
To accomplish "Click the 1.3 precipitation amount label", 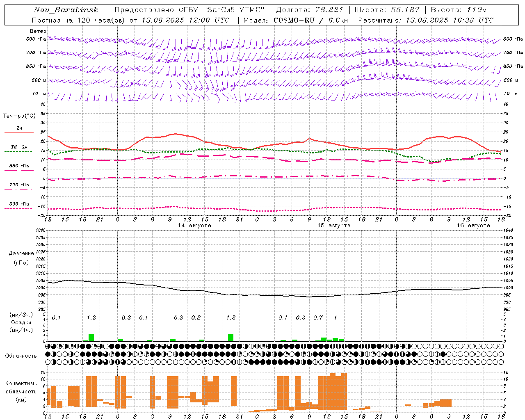I will coord(91,317).
